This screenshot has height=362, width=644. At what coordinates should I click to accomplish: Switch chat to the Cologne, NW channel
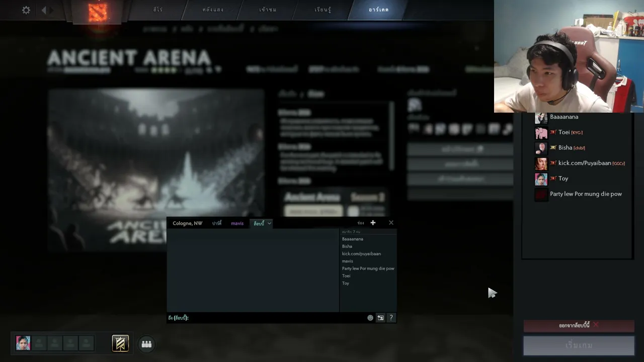[x=188, y=223]
